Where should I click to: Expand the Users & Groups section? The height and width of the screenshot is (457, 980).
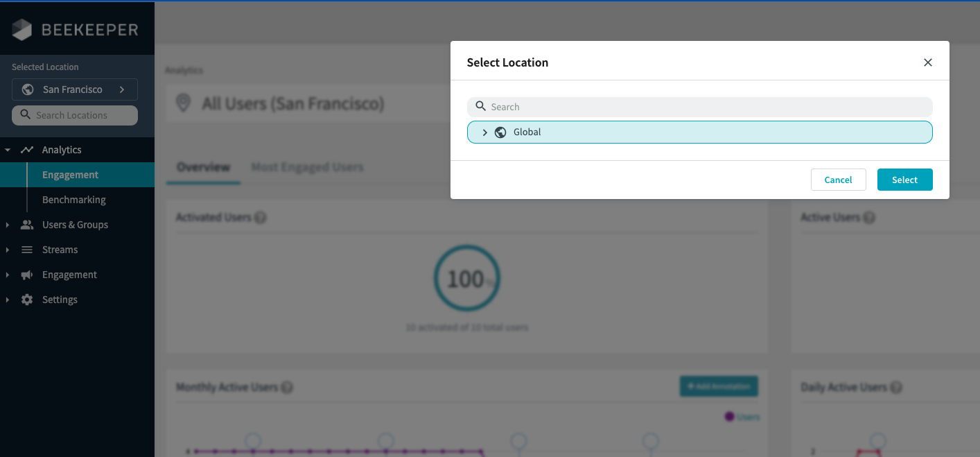click(x=8, y=225)
